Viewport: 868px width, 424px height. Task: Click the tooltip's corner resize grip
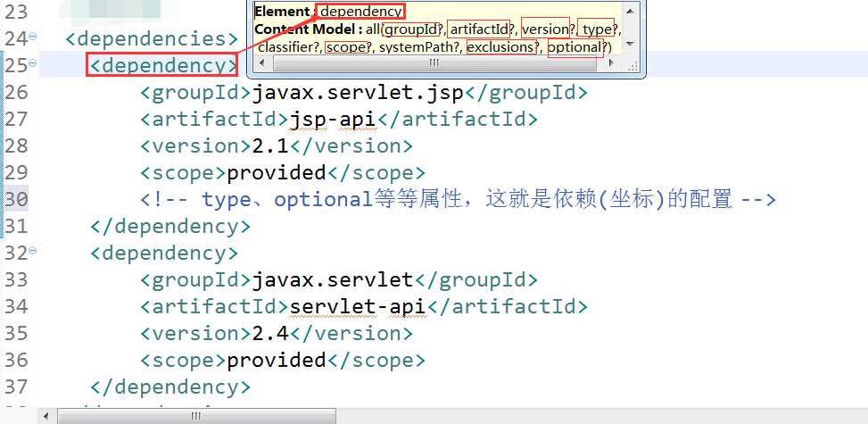tap(632, 65)
